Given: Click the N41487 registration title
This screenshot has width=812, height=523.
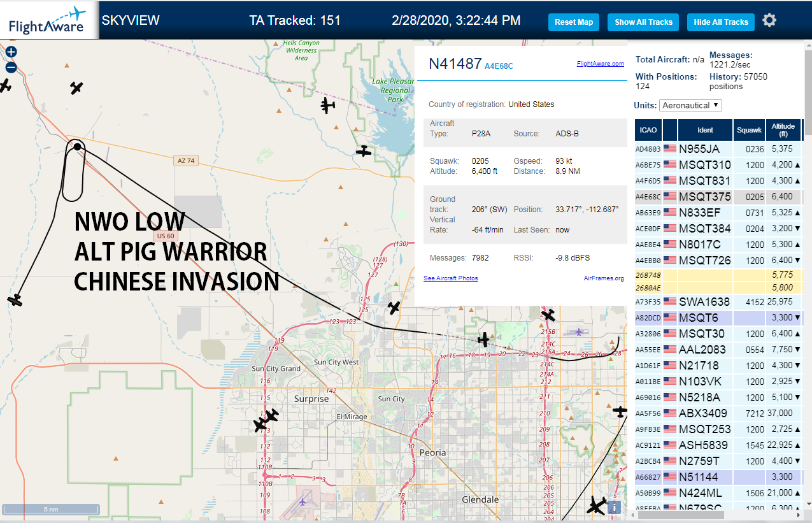Looking at the screenshot, I should point(455,64).
